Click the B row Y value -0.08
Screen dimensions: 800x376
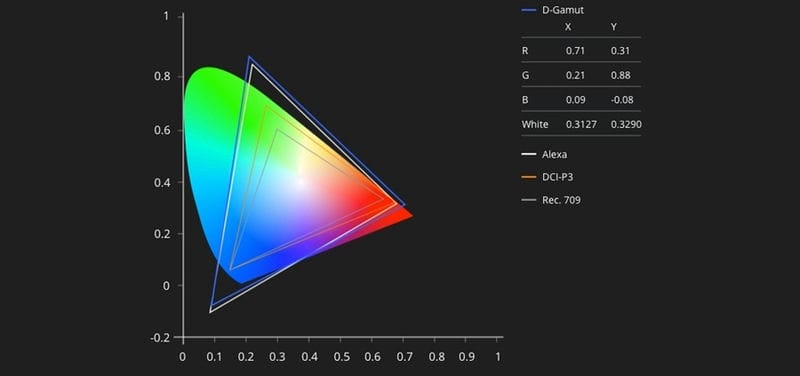pos(622,100)
